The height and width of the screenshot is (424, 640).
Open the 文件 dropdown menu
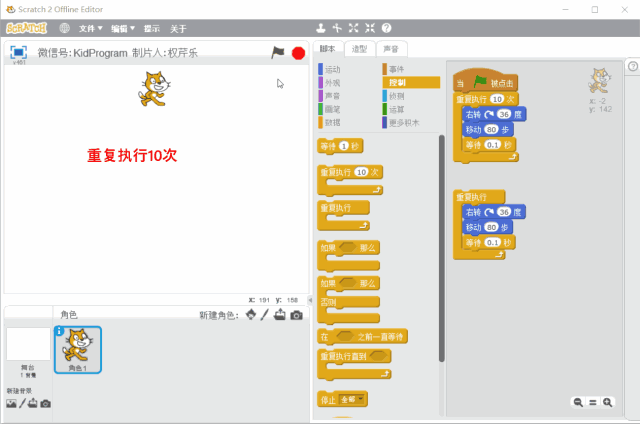click(91, 28)
